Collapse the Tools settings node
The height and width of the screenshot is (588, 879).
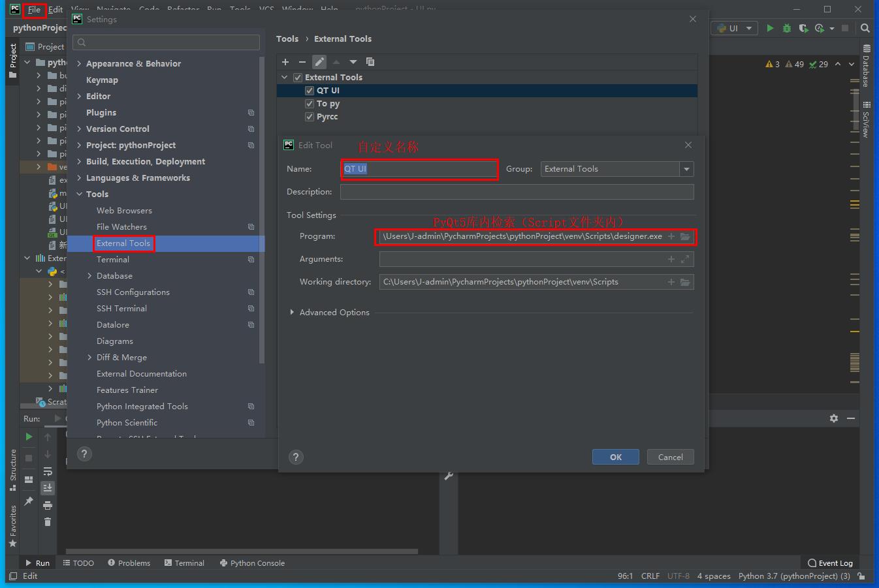[79, 194]
